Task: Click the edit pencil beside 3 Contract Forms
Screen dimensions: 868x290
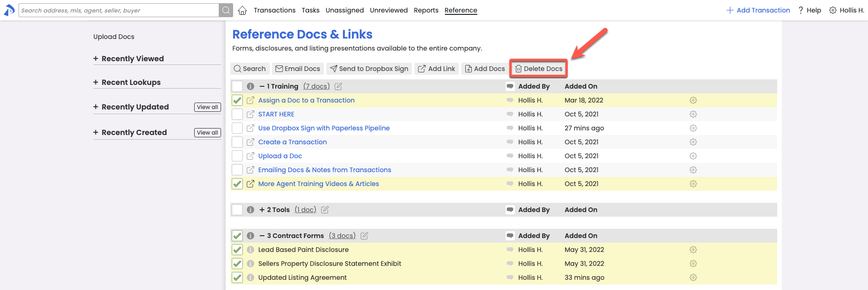Action: pos(364,236)
